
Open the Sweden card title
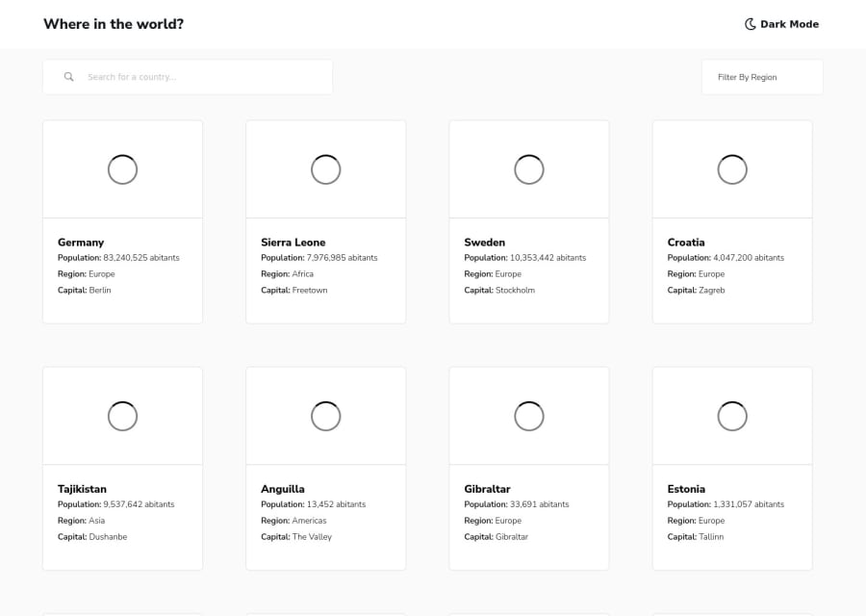click(484, 242)
